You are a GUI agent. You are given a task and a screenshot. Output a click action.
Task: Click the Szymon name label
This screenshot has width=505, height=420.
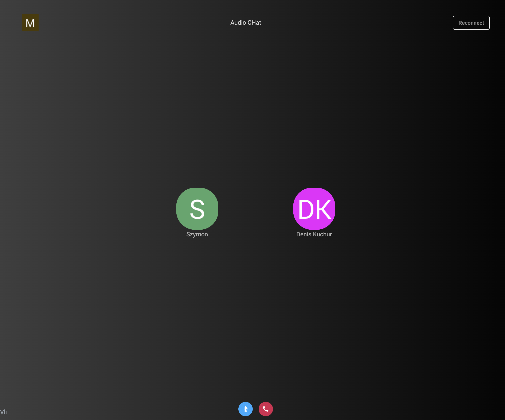(x=197, y=234)
